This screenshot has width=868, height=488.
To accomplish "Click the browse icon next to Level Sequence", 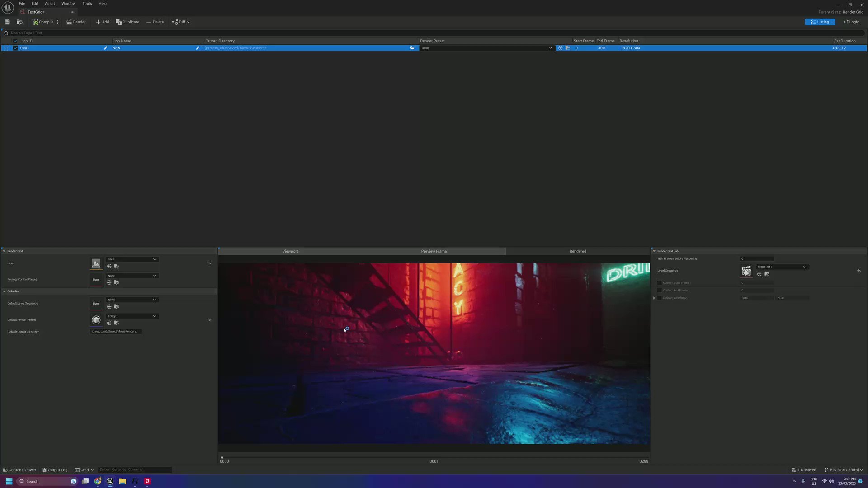I will 767,274.
